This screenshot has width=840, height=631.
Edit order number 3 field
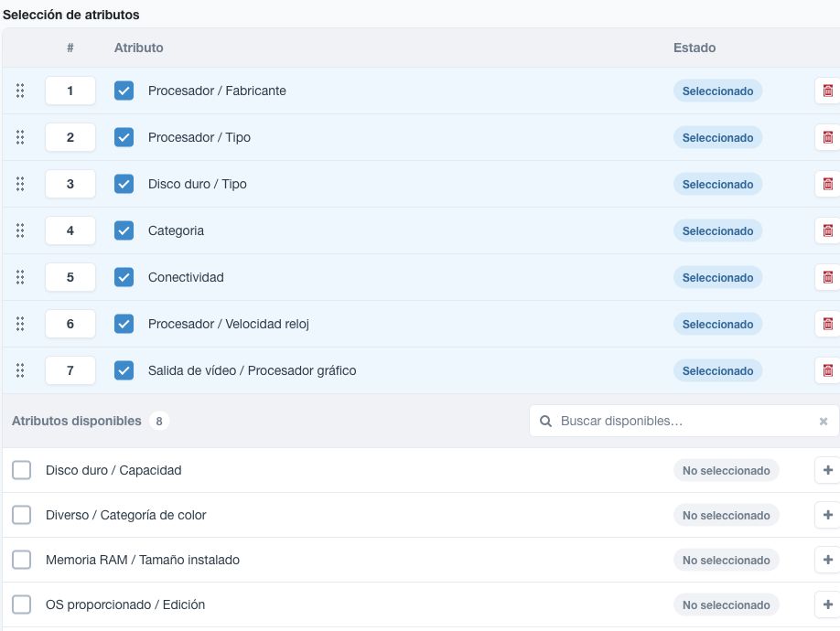[70, 184]
